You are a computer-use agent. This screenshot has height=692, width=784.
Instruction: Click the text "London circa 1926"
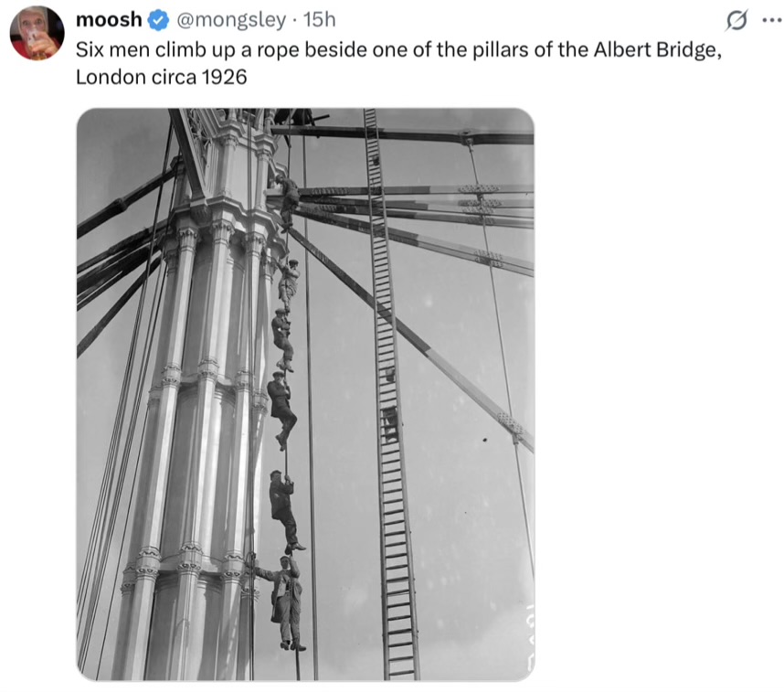coord(161,77)
